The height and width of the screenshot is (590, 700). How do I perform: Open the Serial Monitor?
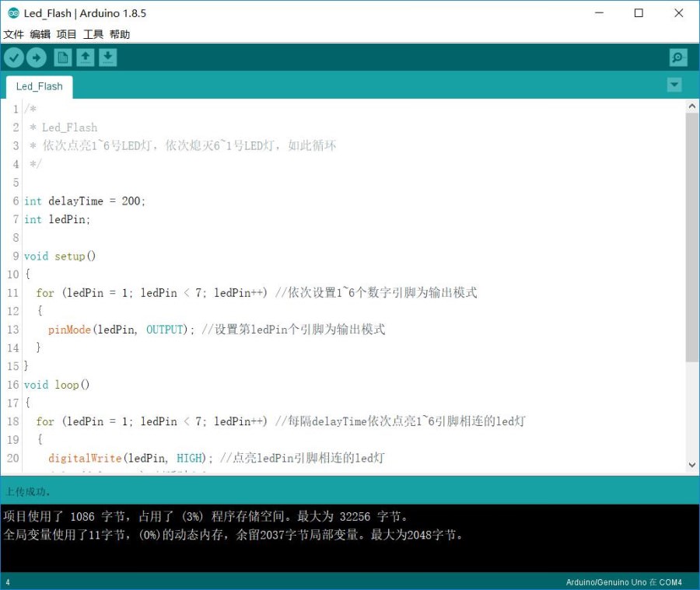(x=678, y=58)
